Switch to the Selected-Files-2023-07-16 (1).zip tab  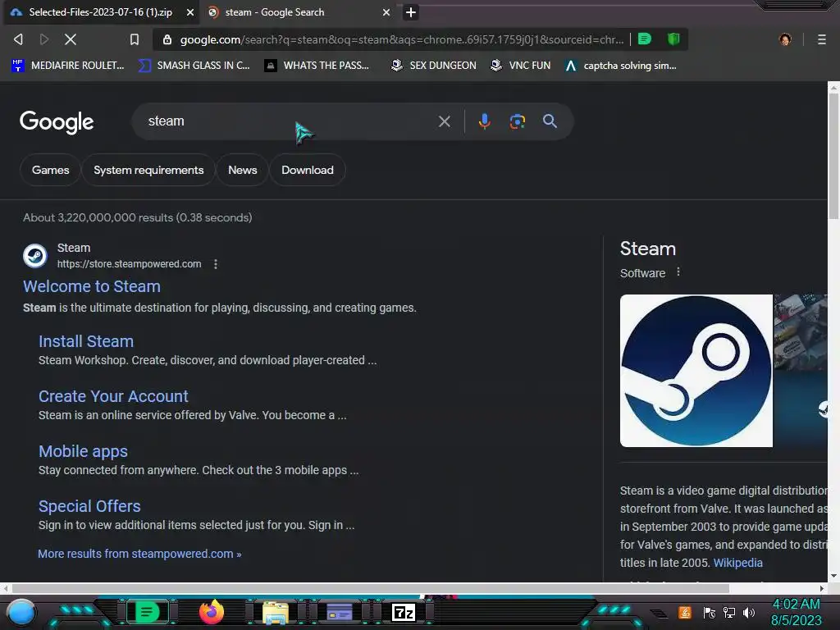pos(100,12)
